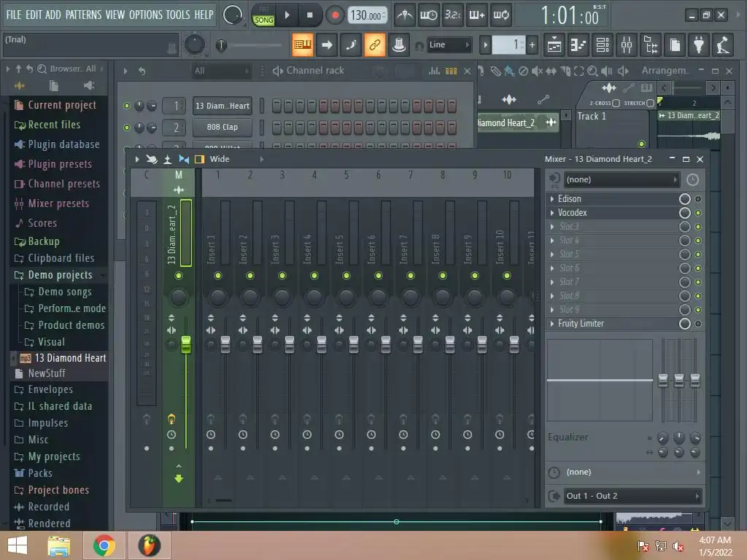
Task: Open the OPTIONS menu
Action: (146, 15)
